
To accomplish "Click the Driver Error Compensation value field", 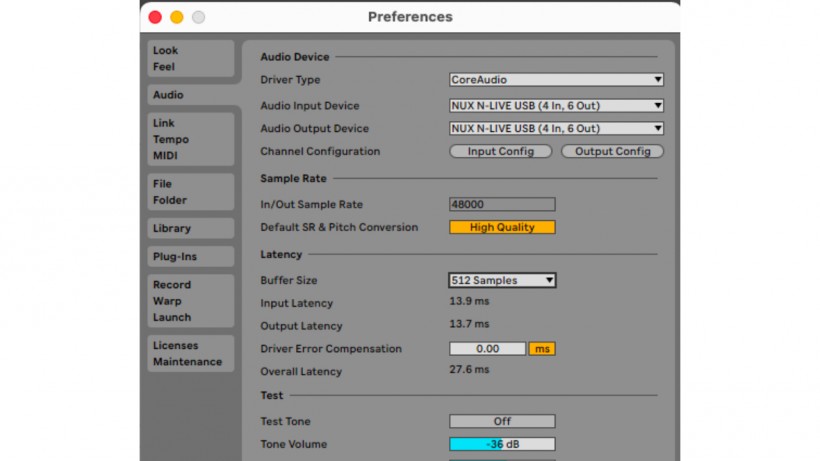I will click(x=487, y=349).
